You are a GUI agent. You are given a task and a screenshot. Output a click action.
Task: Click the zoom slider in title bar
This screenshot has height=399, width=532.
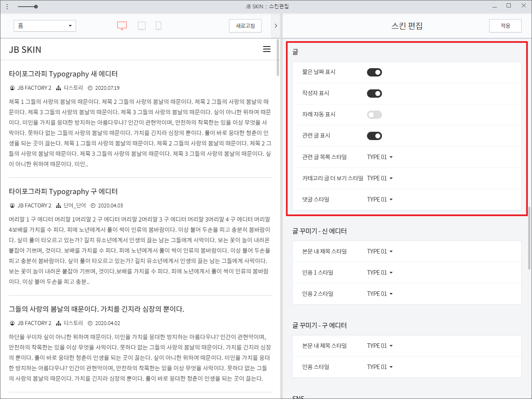(28, 7)
